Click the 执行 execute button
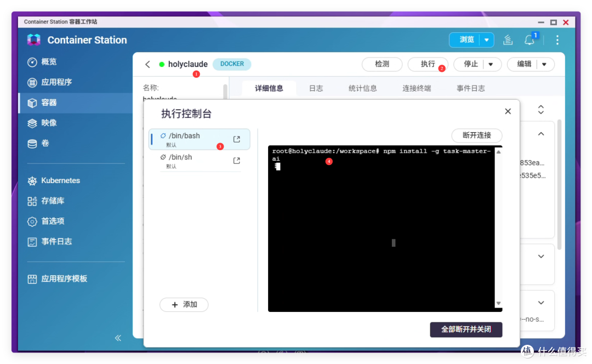The width and height of the screenshot is (592, 364). pos(428,64)
